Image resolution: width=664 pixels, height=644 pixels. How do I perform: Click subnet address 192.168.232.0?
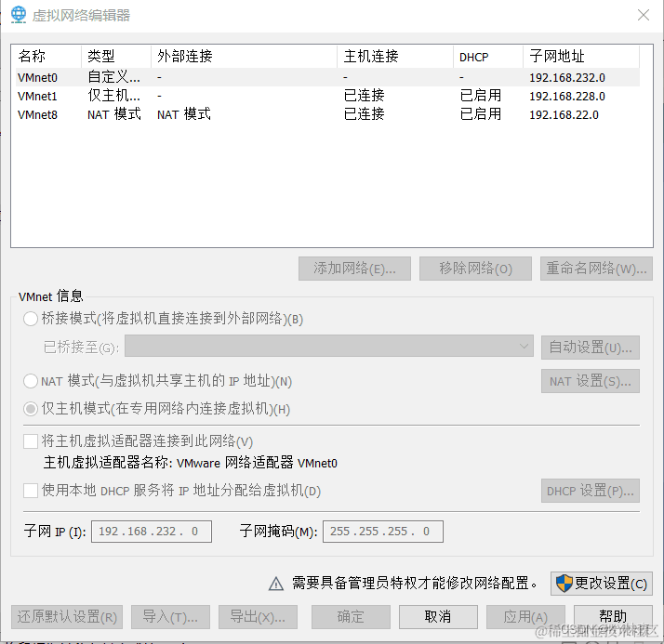coord(567,78)
